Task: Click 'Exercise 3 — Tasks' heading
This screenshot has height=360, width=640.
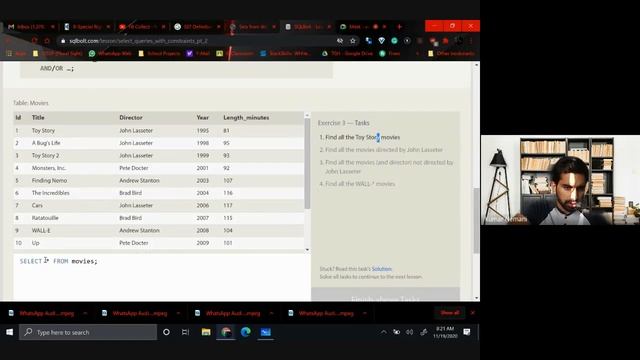Action: tap(344, 123)
